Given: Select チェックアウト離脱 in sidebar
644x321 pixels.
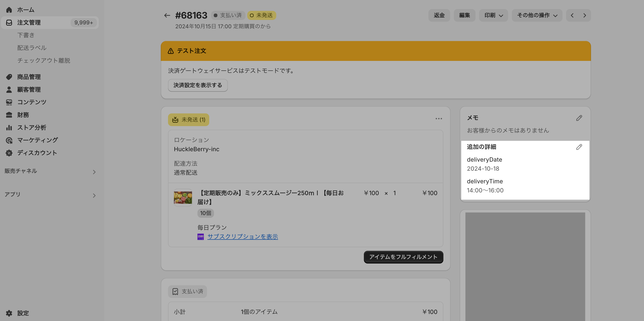Looking at the screenshot, I should tap(44, 60).
